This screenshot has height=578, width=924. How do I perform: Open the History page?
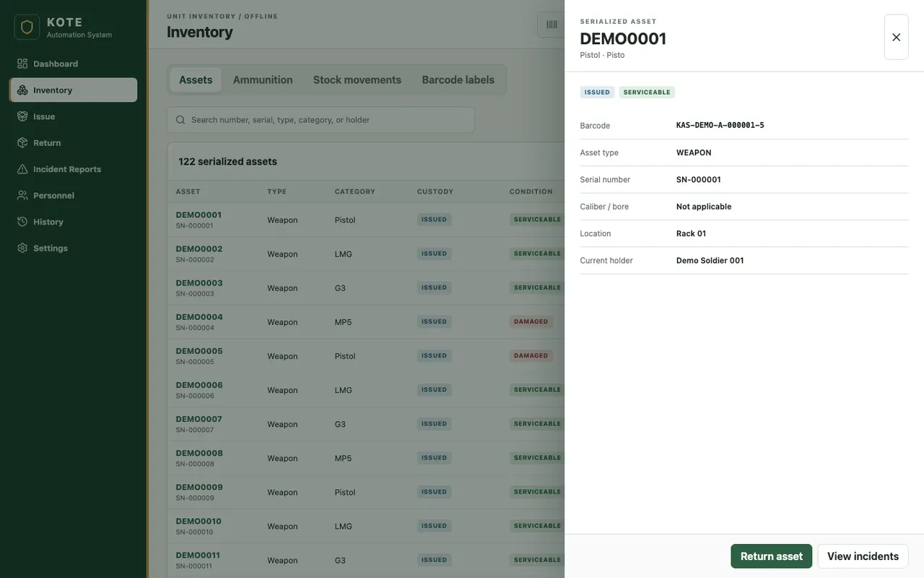click(x=73, y=222)
